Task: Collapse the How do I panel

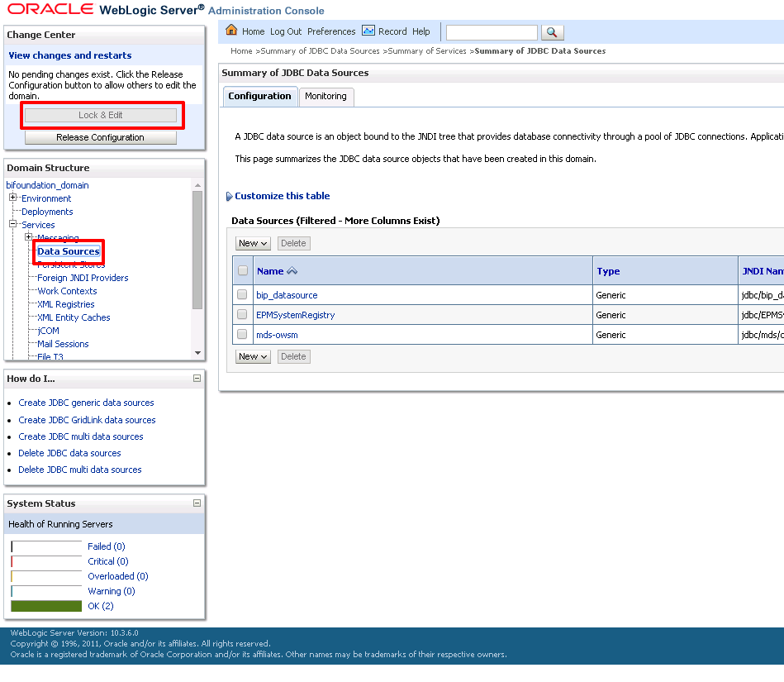Action: tap(197, 379)
